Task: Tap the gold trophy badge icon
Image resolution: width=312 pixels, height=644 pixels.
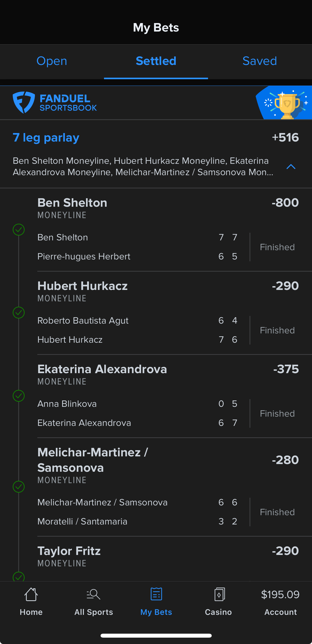Action: click(x=287, y=105)
